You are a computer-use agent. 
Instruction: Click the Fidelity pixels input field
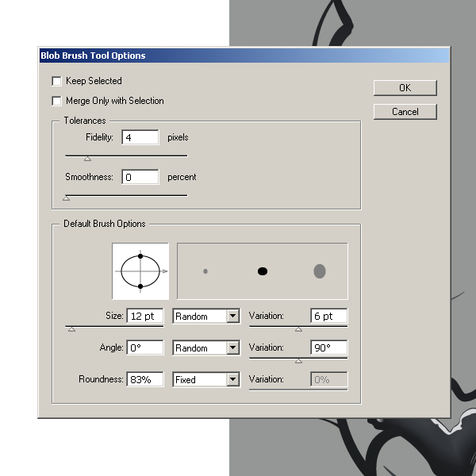click(x=140, y=137)
